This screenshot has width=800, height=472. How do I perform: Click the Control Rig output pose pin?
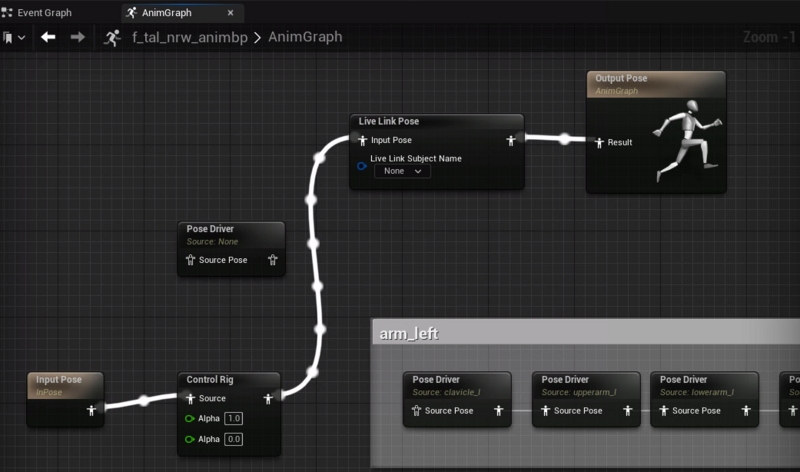click(x=268, y=398)
